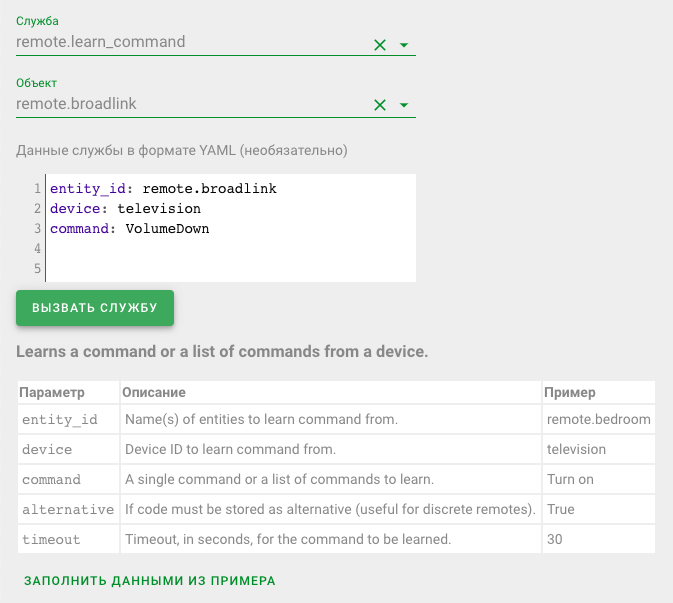
Task: Click ЗАПОЛНИТЬ ДАННЫМИ ИЗ ПРИМЕРА link
Action: tap(149, 580)
